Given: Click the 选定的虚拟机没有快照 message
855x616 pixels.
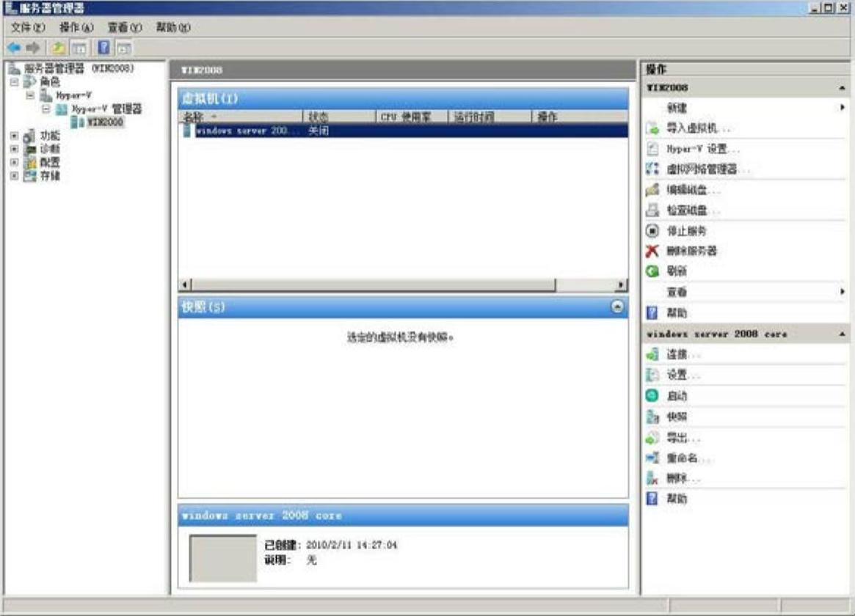Looking at the screenshot, I should coord(400,337).
